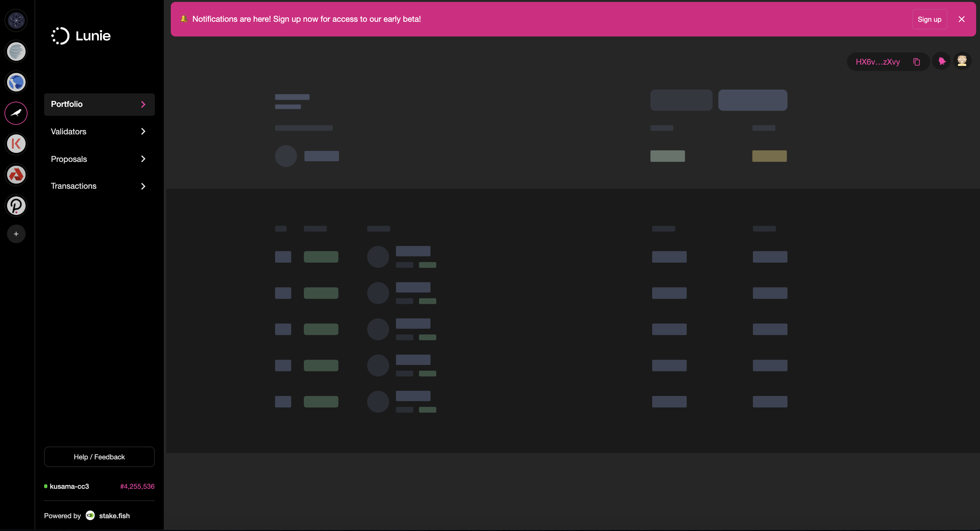Click the Powered by text

(x=62, y=516)
